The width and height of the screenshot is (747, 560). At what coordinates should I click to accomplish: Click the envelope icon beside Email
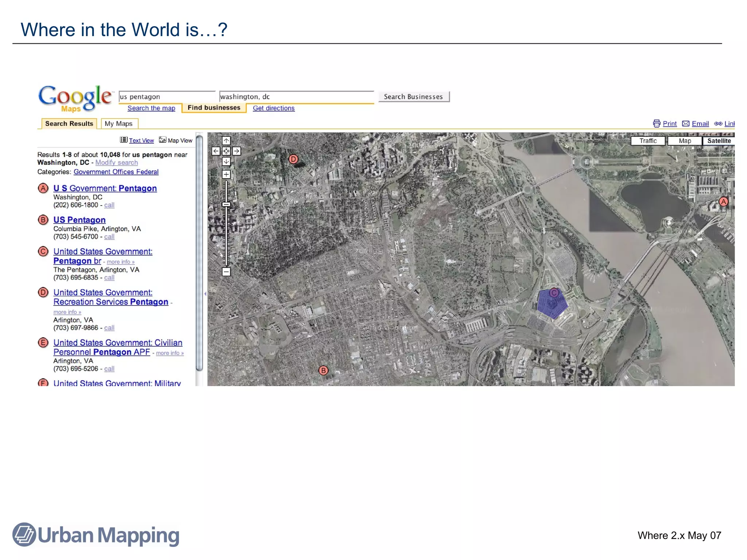pos(686,124)
